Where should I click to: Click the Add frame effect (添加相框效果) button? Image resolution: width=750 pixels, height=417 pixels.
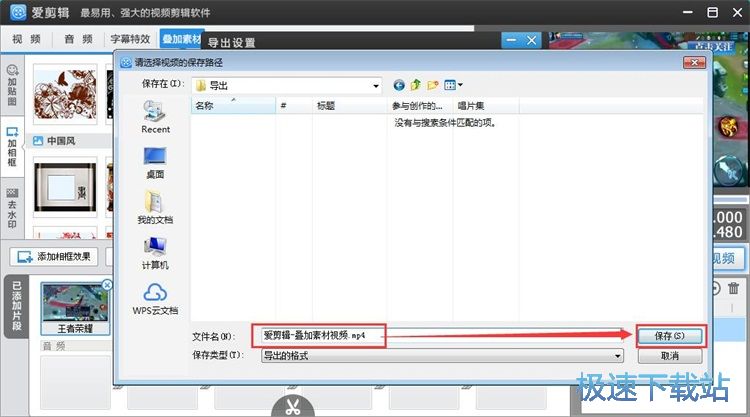tap(54, 257)
